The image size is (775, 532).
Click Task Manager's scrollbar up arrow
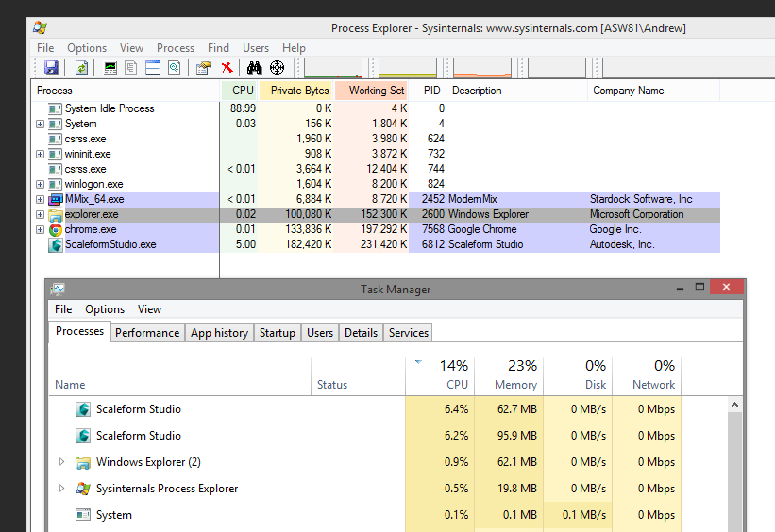(735, 405)
